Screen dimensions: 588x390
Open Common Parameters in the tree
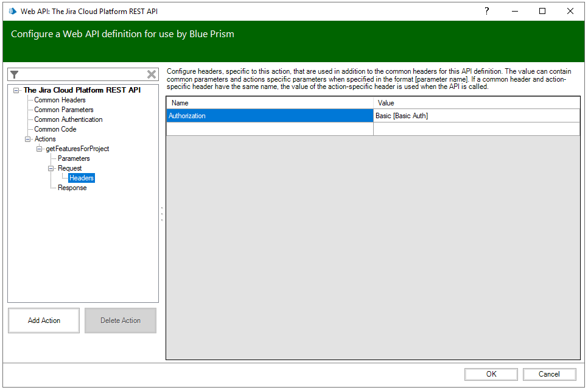[63, 110]
